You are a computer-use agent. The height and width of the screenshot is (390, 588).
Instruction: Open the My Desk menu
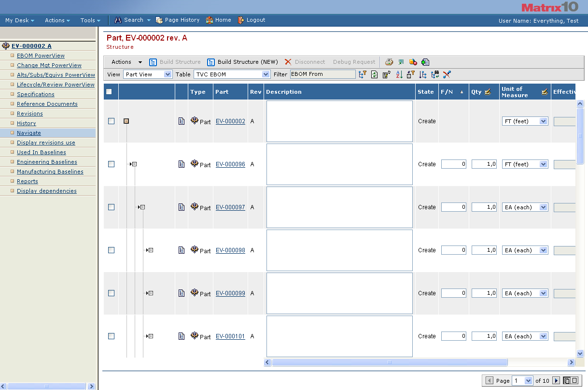coord(19,20)
